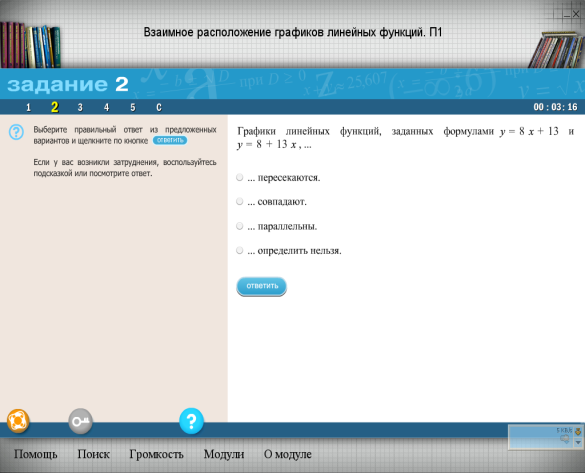The width and height of the screenshot is (585, 473).
Task: Click the question-mark icon beside the instructions
Action: point(16,132)
